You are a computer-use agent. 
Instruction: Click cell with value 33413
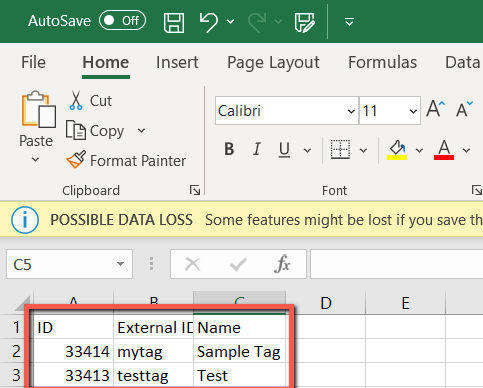click(x=73, y=375)
